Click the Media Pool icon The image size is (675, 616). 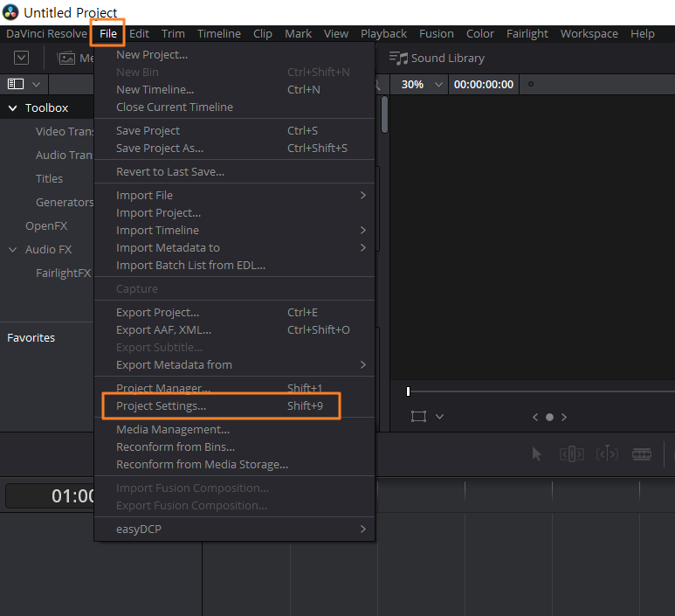(66, 58)
